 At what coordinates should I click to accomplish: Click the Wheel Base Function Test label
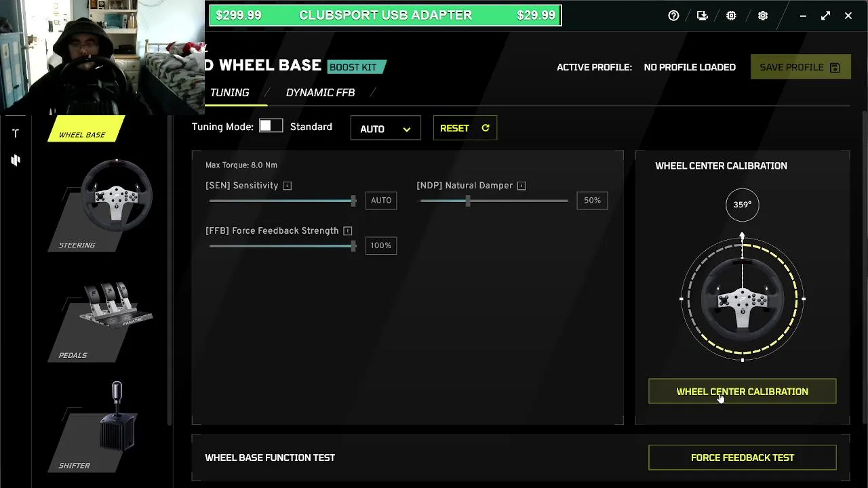click(x=270, y=457)
